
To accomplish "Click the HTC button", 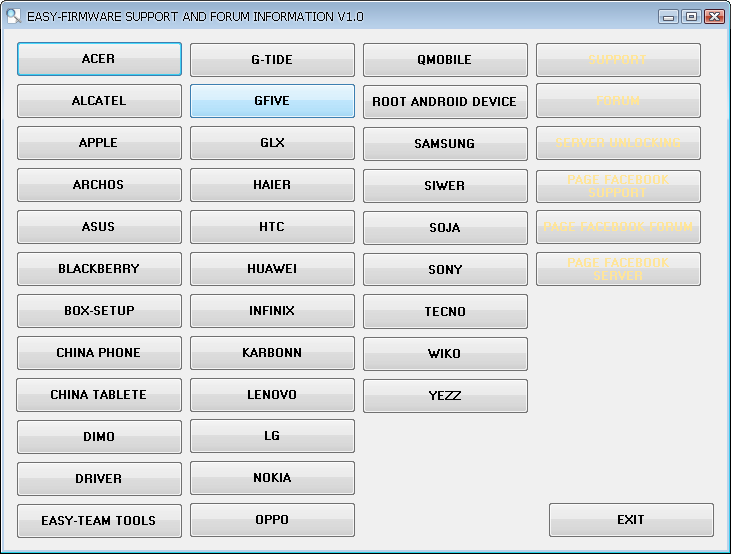I will 272,227.
